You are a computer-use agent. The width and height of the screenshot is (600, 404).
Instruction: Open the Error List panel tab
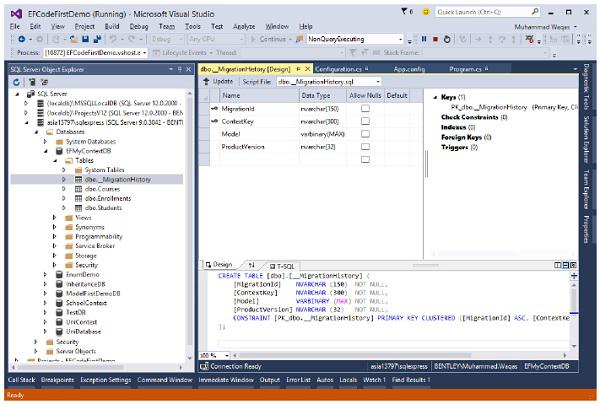(x=300, y=380)
